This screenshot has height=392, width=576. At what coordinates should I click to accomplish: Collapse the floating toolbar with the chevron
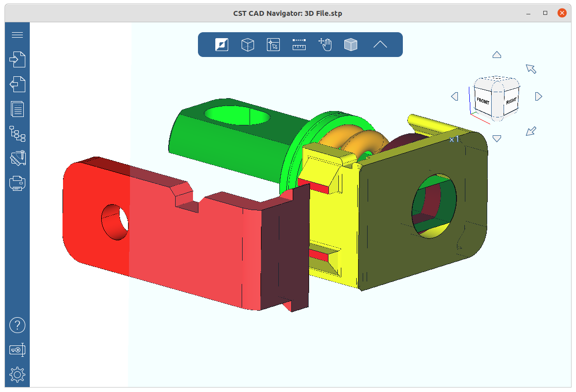(x=380, y=45)
